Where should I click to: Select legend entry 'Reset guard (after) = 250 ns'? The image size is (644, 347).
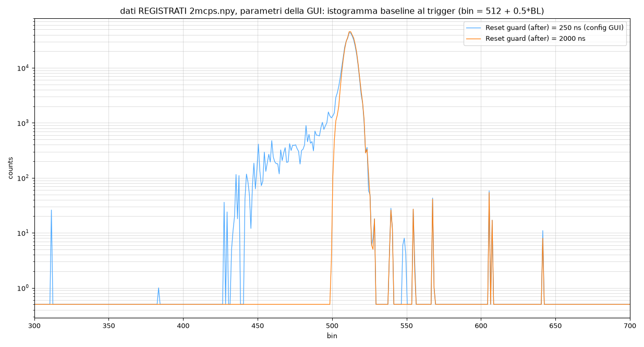(554, 28)
